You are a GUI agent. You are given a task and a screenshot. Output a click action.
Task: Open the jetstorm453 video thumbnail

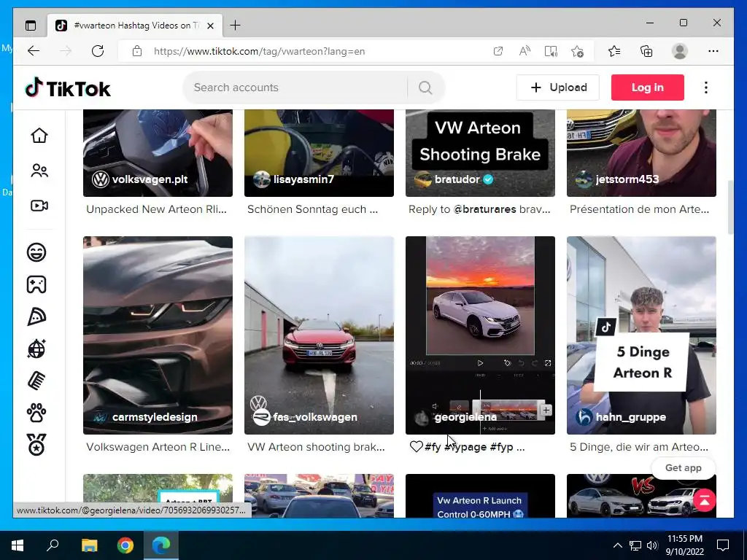pyautogui.click(x=641, y=152)
